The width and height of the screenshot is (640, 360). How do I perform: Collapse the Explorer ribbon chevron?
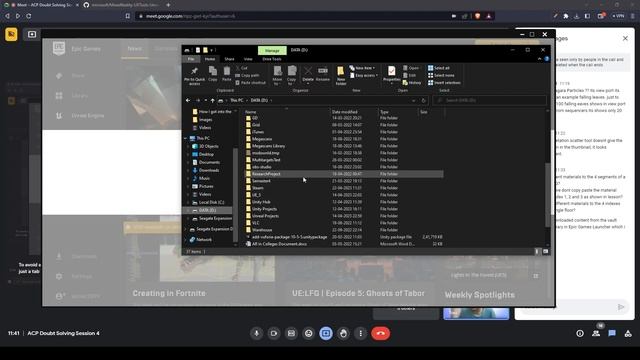coord(539,59)
